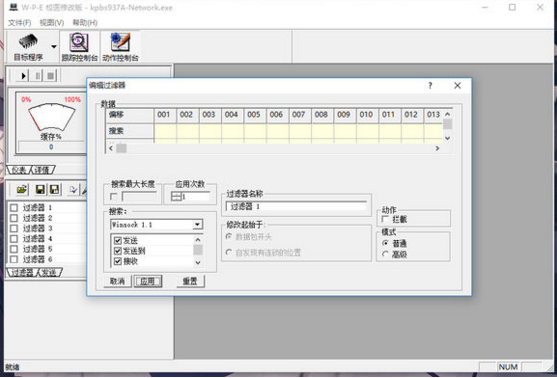Screen dimensions: 557x378
Task: Click column header 013 in data grid
Action: tap(434, 115)
